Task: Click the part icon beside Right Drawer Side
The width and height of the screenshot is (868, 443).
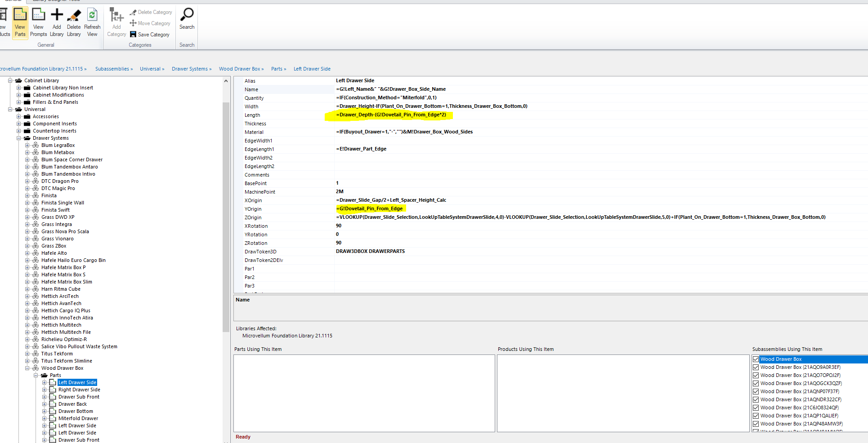Action: coord(53,390)
